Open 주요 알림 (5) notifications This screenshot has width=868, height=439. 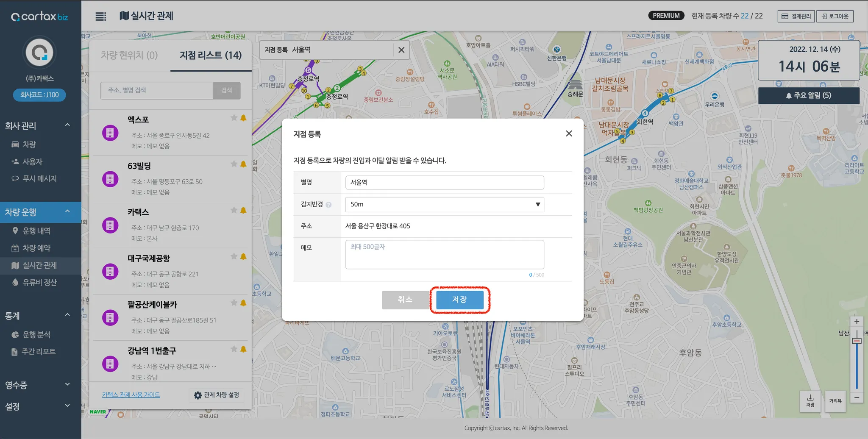click(x=809, y=95)
